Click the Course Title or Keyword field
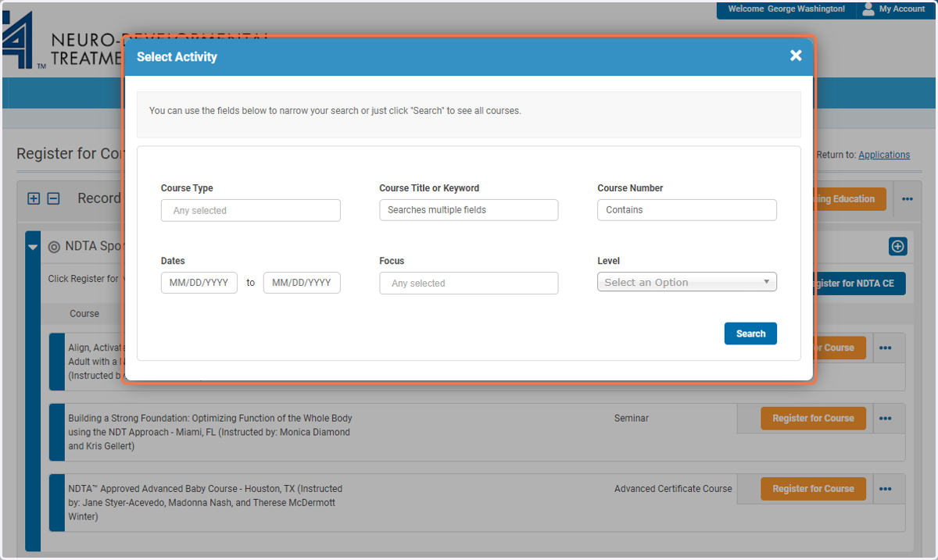This screenshot has height=560, width=938. pos(469,210)
